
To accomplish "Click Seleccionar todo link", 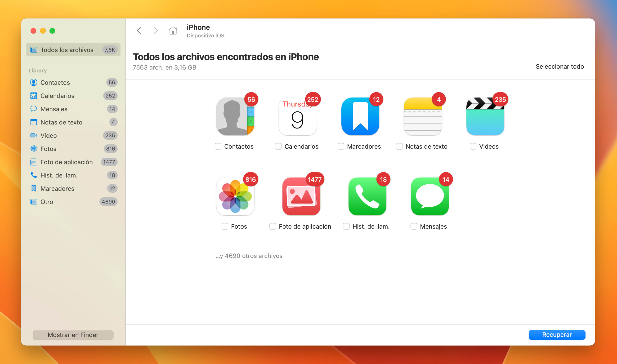I will pyautogui.click(x=560, y=67).
